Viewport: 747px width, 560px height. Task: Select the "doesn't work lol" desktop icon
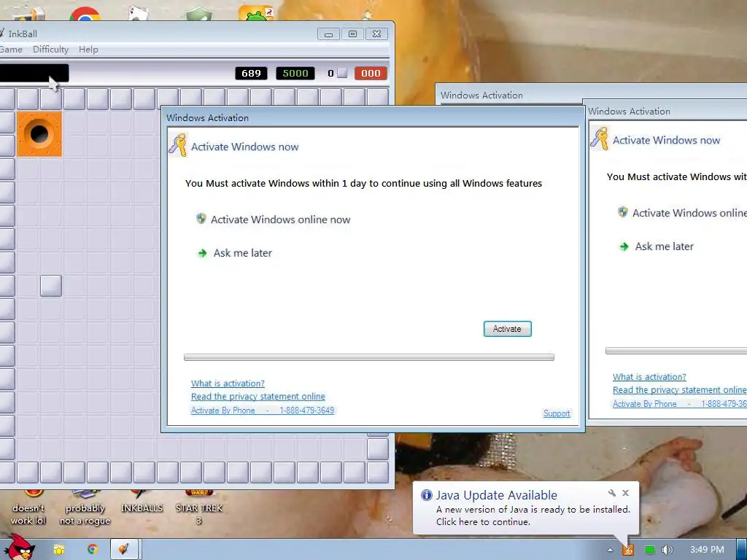pyautogui.click(x=28, y=508)
